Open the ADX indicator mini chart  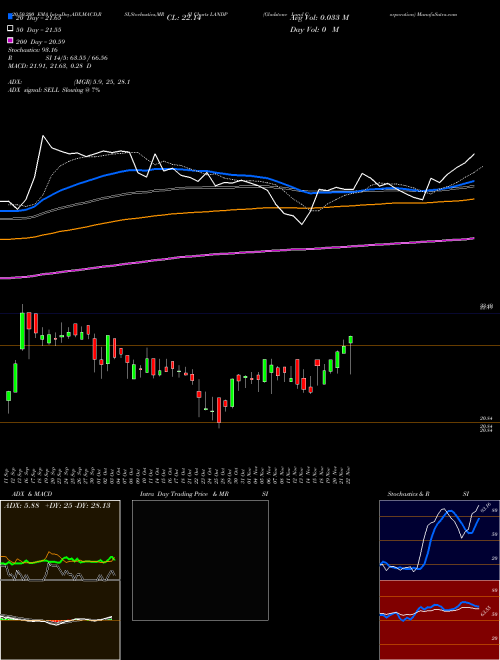click(x=60, y=540)
